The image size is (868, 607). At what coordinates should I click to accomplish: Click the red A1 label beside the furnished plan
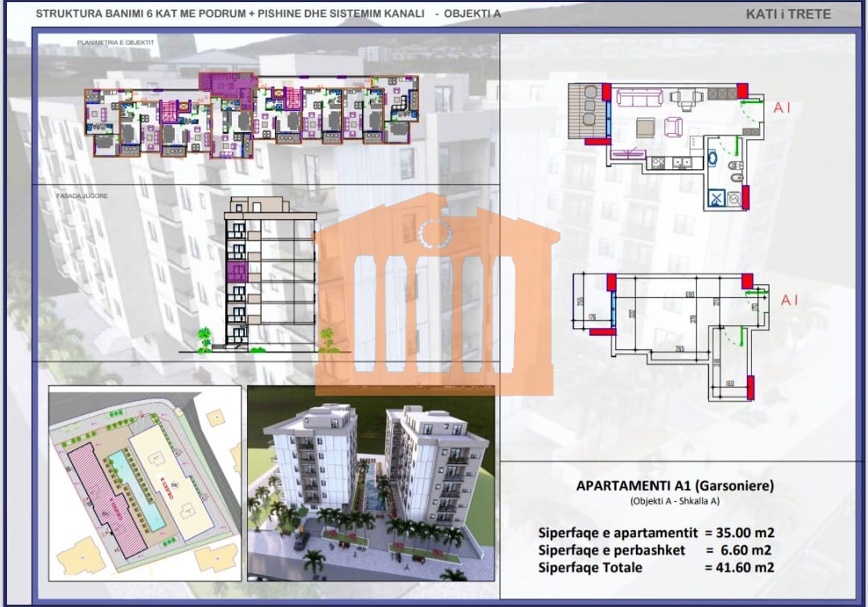click(x=782, y=108)
